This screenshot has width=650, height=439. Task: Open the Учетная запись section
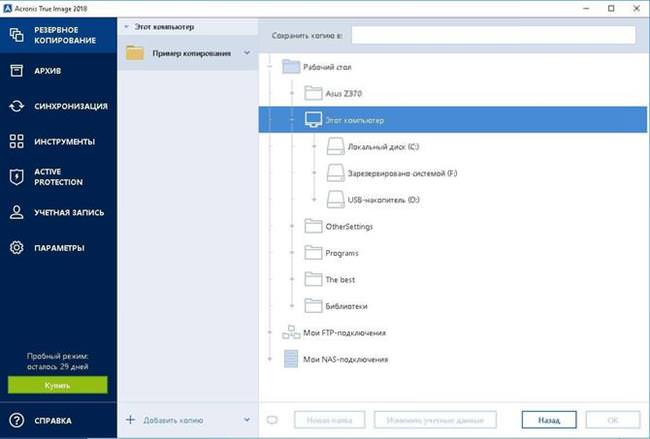click(x=58, y=212)
